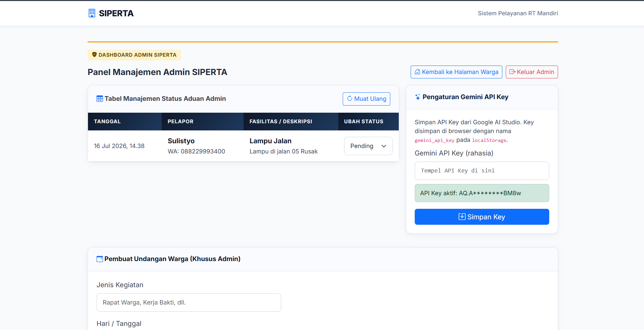Click the save icon on Simpan Key
Viewport: 644px width, 330px height.
pos(462,217)
